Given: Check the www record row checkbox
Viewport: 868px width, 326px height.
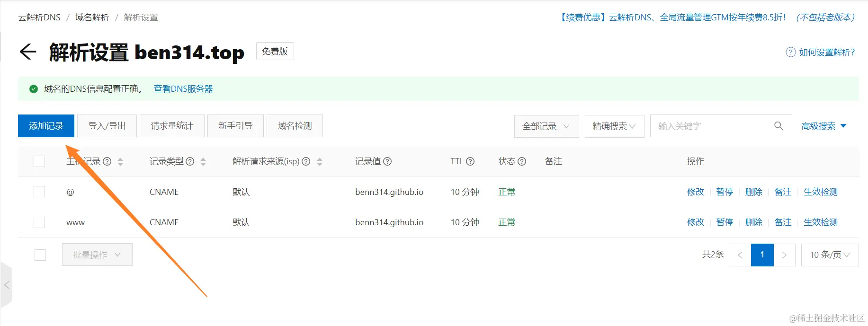Looking at the screenshot, I should click(39, 222).
